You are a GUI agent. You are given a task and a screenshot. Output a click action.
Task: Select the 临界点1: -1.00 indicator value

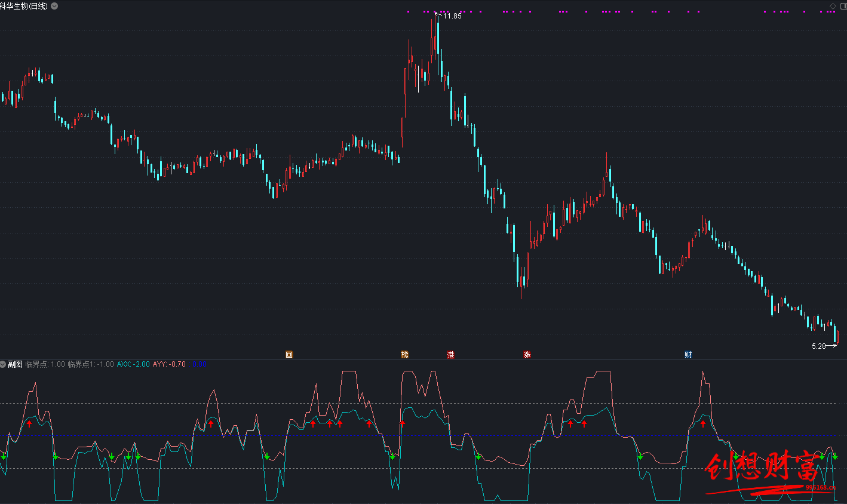91,364
